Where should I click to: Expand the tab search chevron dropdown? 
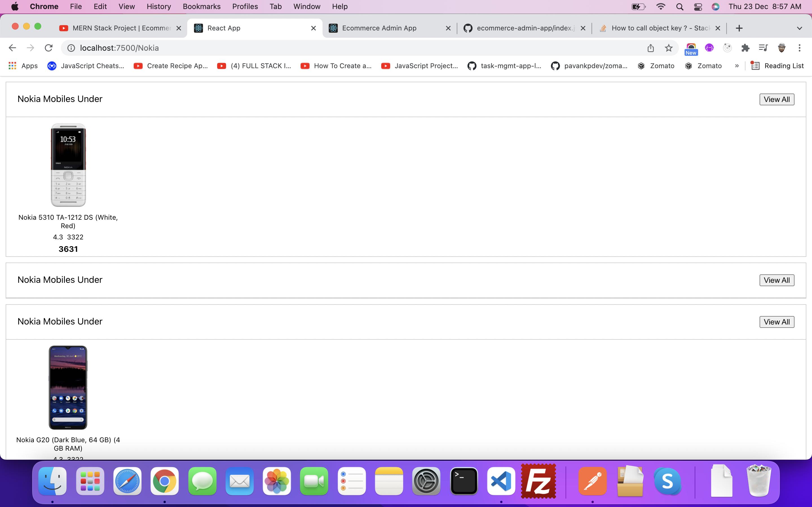pos(799,28)
